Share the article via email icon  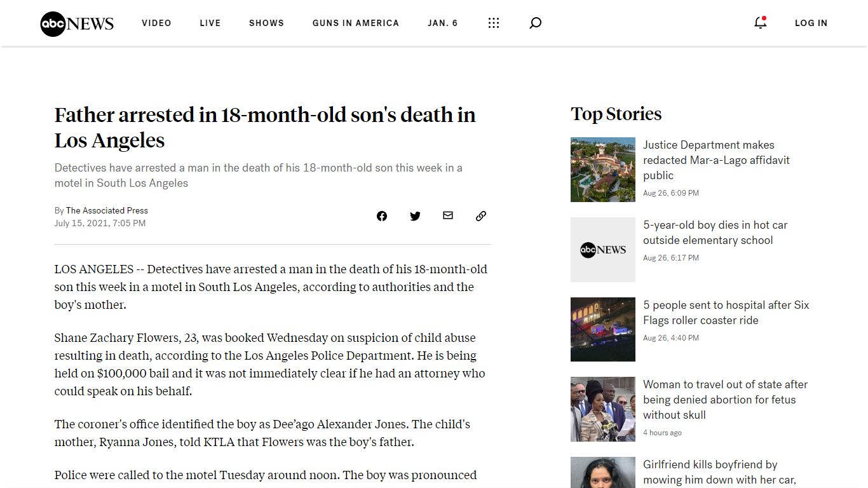pyautogui.click(x=448, y=215)
